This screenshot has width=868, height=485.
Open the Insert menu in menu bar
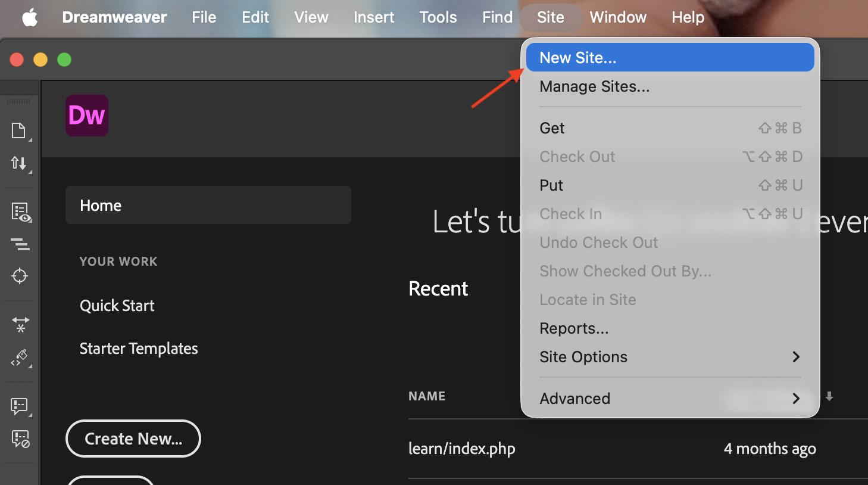click(x=373, y=17)
